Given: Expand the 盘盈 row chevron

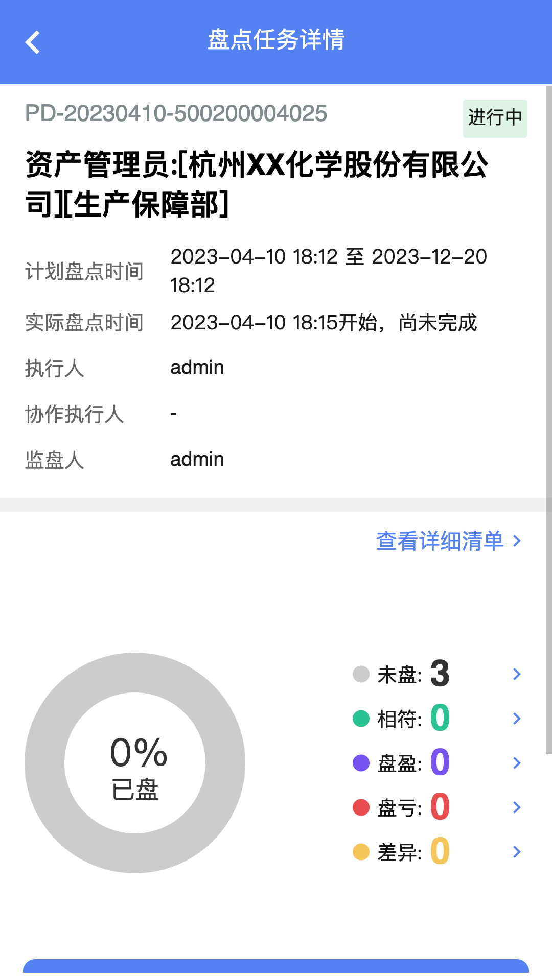Looking at the screenshot, I should pyautogui.click(x=517, y=763).
